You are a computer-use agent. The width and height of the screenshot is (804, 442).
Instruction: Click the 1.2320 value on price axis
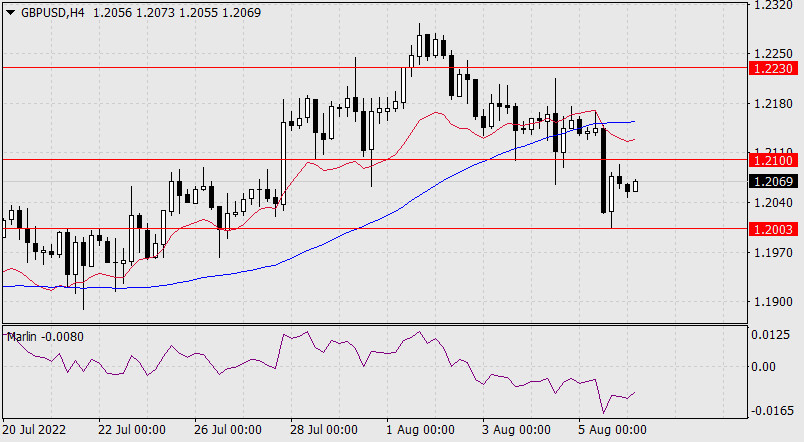click(x=771, y=6)
